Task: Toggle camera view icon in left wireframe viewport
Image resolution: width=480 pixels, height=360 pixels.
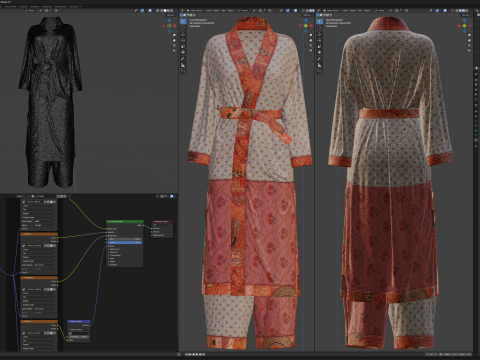Action: click(174, 45)
